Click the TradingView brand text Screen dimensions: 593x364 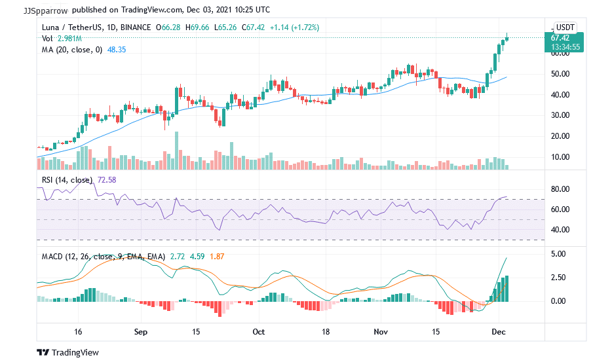coord(75,352)
